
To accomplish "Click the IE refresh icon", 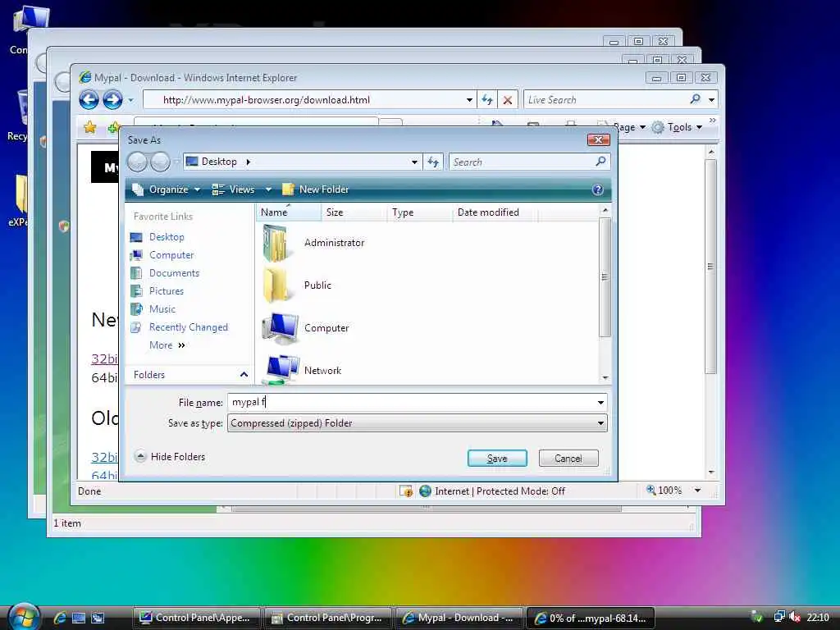I will pos(486,99).
